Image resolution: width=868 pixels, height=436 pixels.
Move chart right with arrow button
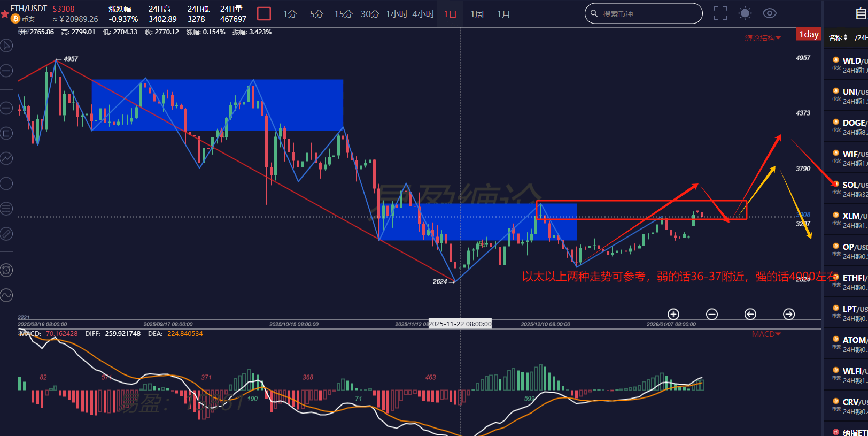[789, 314]
